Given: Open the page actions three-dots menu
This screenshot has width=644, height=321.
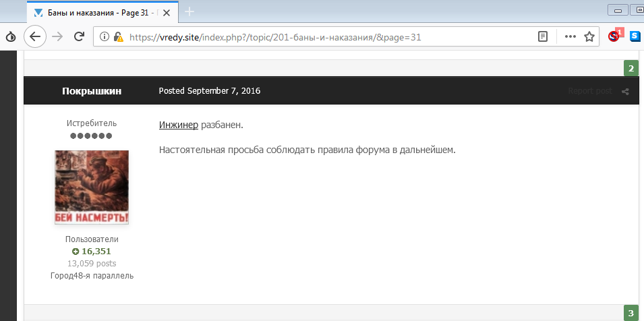Looking at the screenshot, I should click(x=570, y=37).
